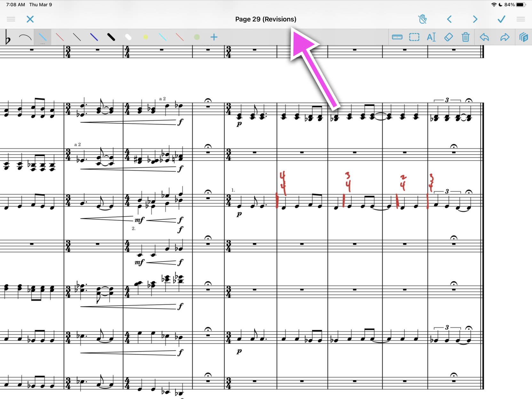Save annotations with the checkmark
This screenshot has width=532, height=399.
(501, 19)
